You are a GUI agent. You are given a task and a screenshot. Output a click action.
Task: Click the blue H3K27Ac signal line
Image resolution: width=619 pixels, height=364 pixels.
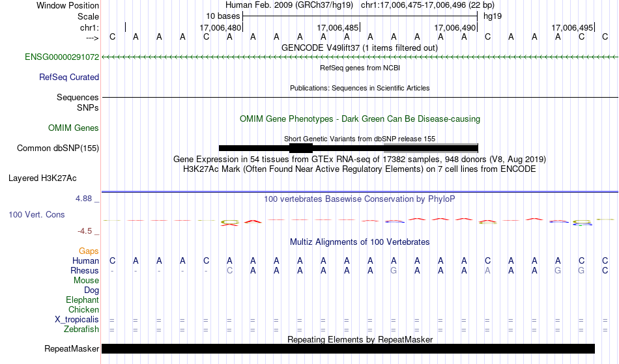click(x=360, y=191)
